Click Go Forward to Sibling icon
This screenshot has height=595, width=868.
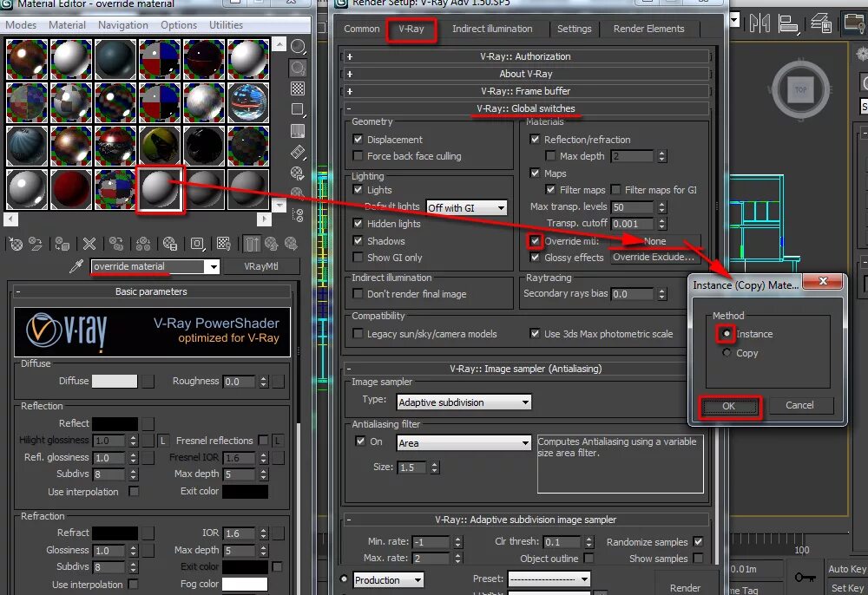[x=291, y=244]
